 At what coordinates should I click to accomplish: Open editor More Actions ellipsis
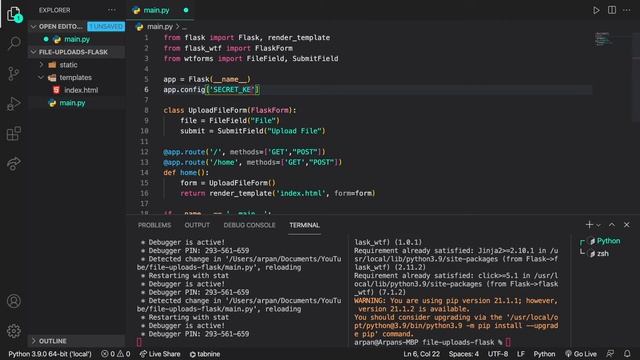[x=627, y=10]
